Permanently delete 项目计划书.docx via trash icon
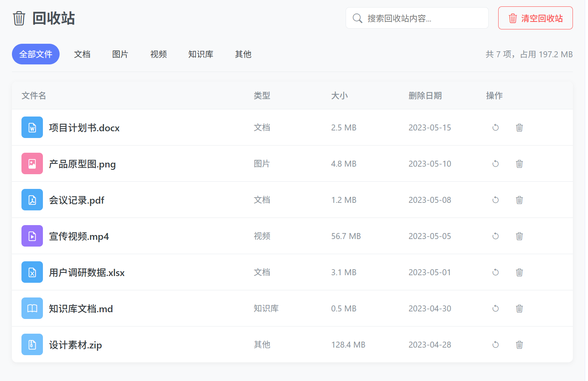This screenshot has width=588, height=381. (x=519, y=128)
